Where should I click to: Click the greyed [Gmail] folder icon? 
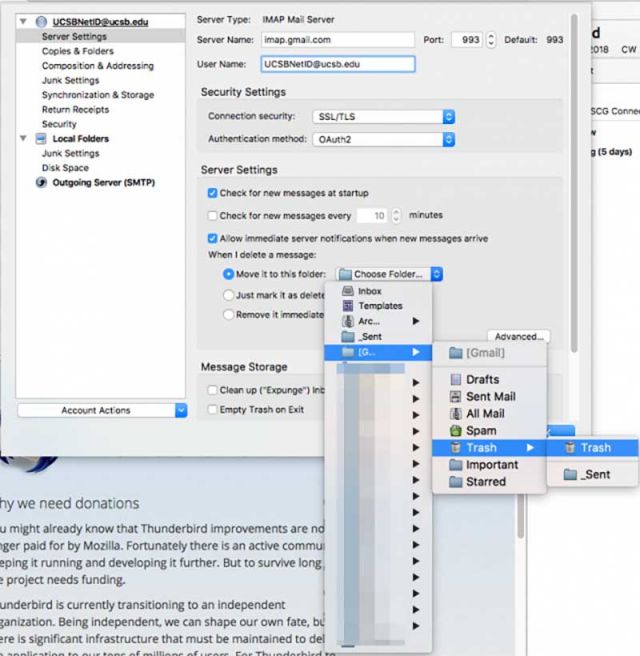[456, 353]
